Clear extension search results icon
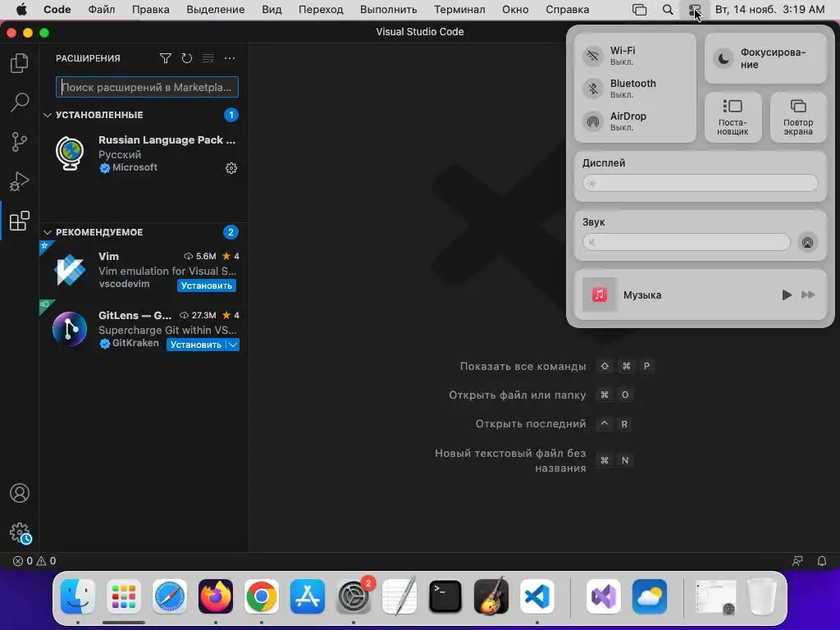The height and width of the screenshot is (630, 840). coord(208,58)
